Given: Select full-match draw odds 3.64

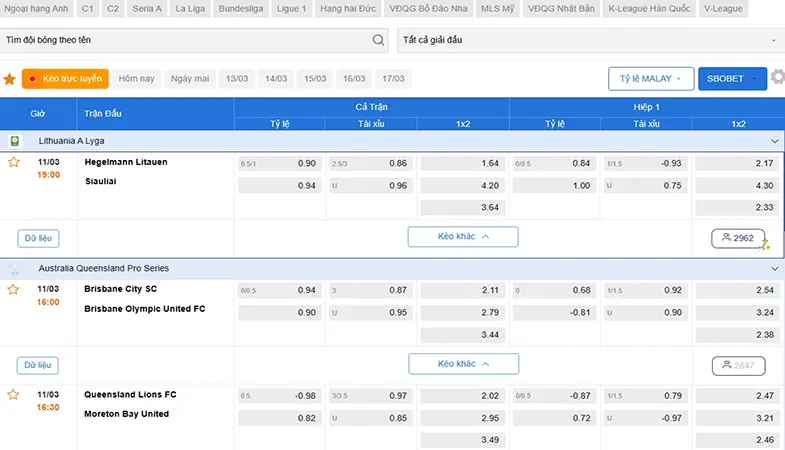Looking at the screenshot, I should pyautogui.click(x=463, y=207).
